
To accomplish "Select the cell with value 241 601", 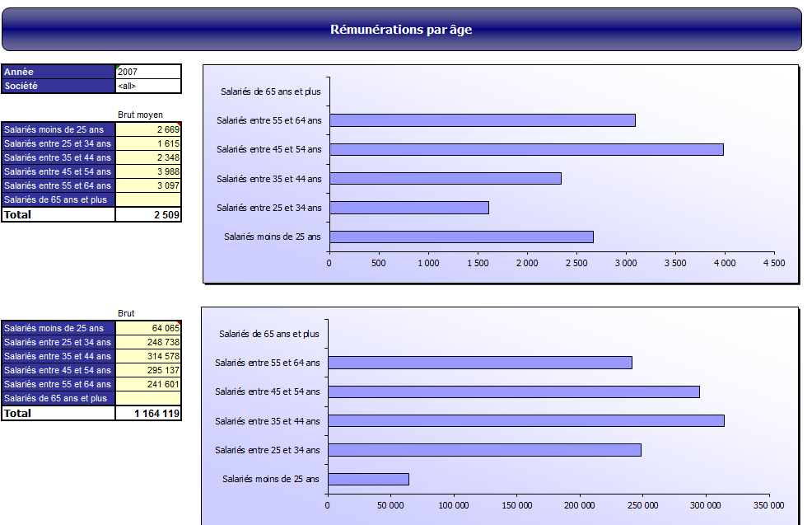I will click(x=148, y=384).
